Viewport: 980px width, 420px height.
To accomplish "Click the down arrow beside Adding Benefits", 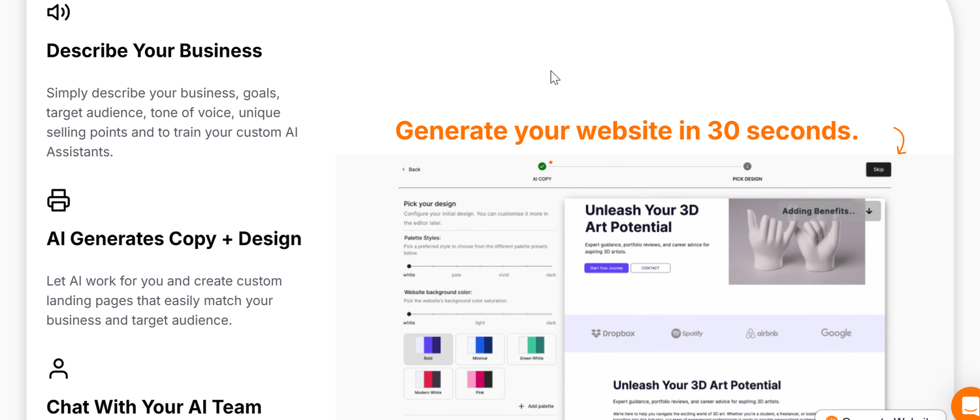I will (869, 211).
